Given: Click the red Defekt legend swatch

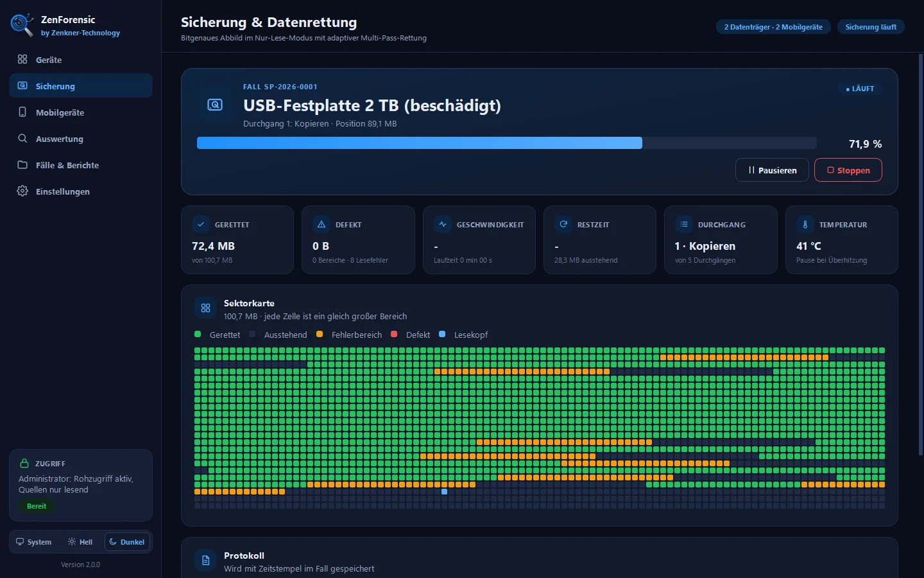Looking at the screenshot, I should coord(394,334).
